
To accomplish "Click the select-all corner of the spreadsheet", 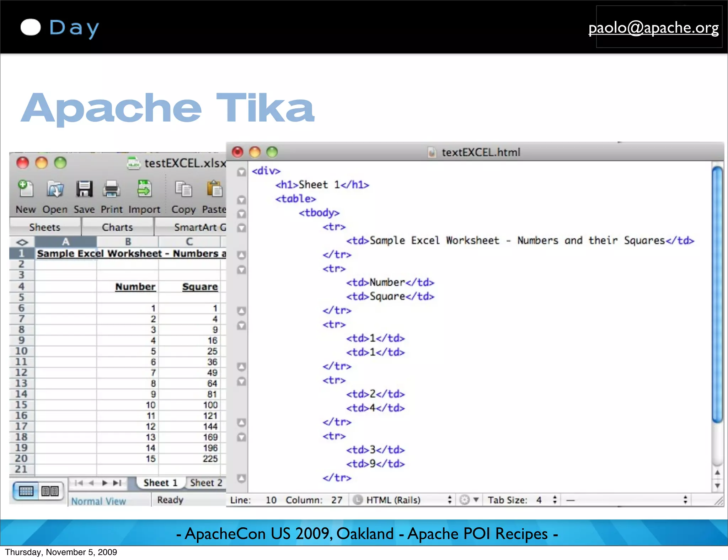I will [22, 242].
